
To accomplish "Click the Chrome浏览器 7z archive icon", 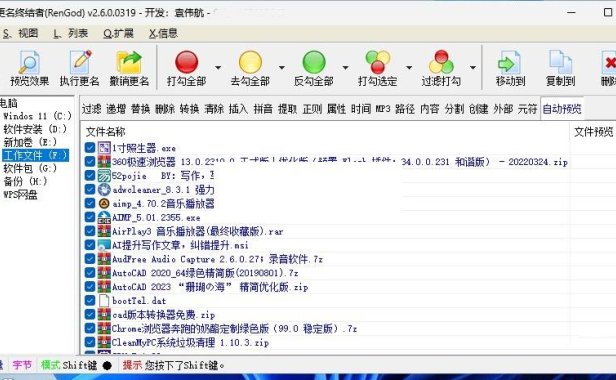I will (104, 329).
